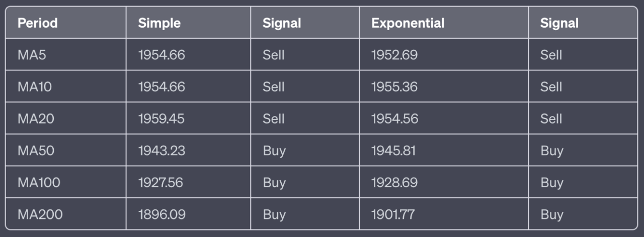Select simple value 1943.23
The height and width of the screenshot is (237, 644).
162,151
